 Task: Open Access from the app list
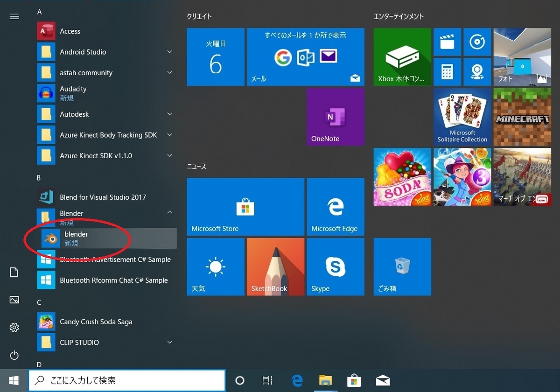tap(106, 31)
